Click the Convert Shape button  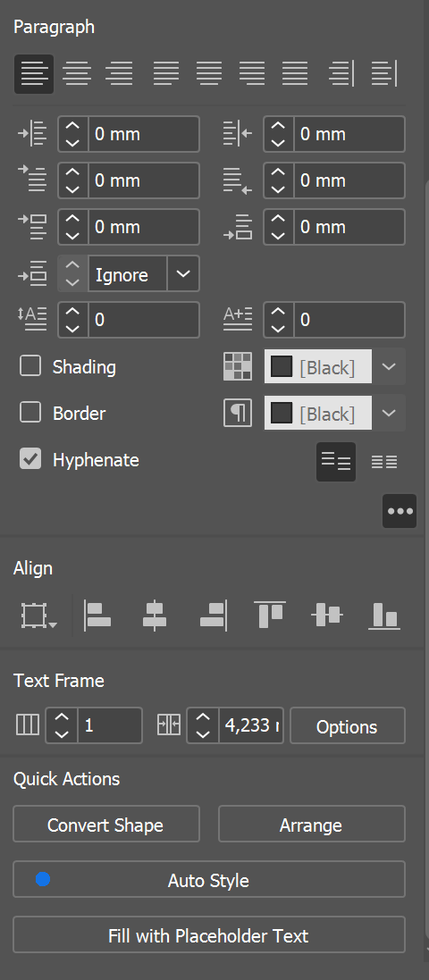(x=105, y=825)
